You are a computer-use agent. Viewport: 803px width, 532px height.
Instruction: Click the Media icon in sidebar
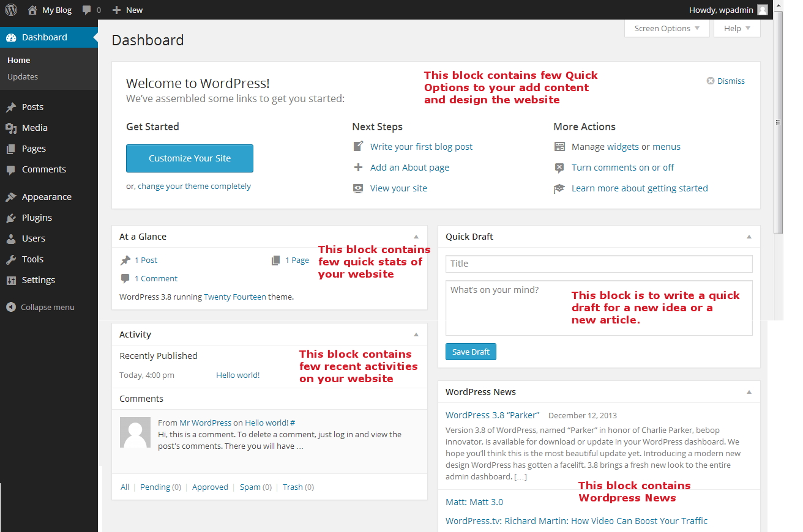11,128
